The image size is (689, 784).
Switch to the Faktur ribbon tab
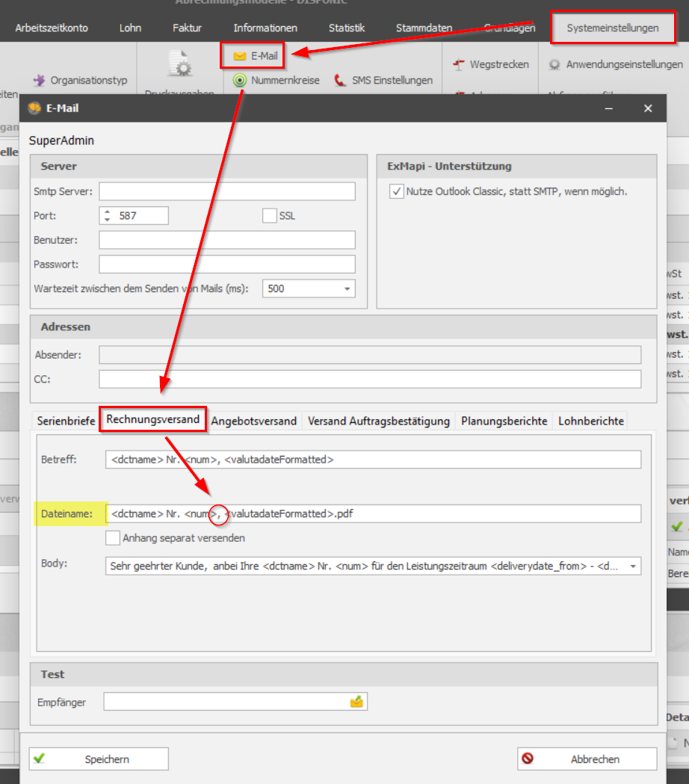click(187, 28)
